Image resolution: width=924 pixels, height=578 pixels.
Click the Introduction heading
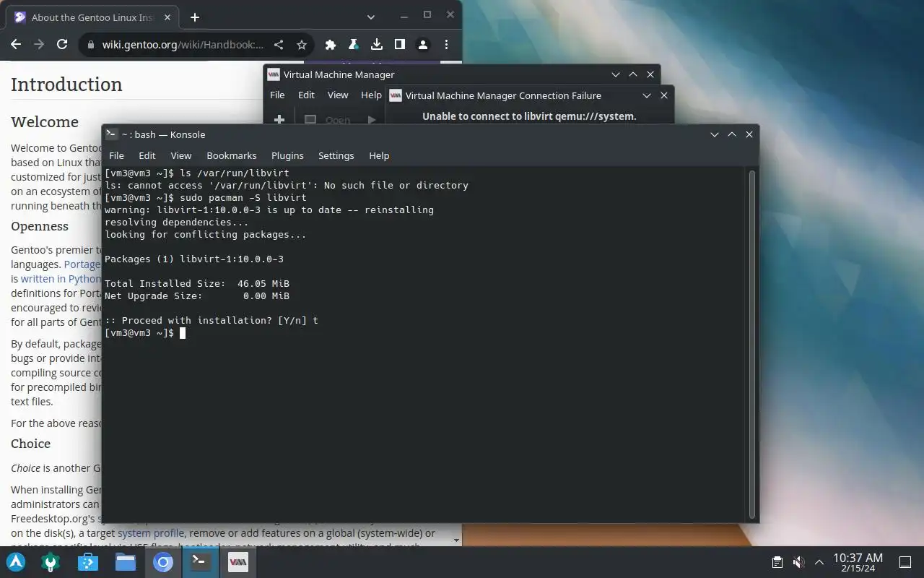coord(66,85)
